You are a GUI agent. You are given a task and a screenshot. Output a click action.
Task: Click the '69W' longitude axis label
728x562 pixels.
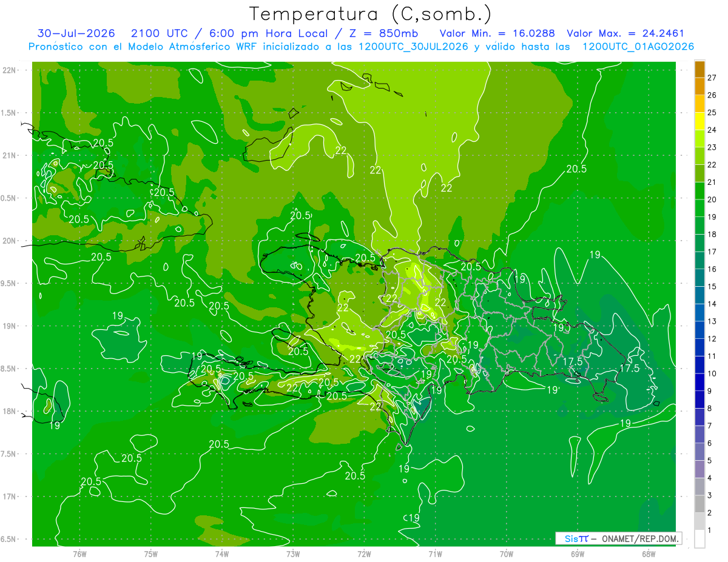(x=577, y=554)
